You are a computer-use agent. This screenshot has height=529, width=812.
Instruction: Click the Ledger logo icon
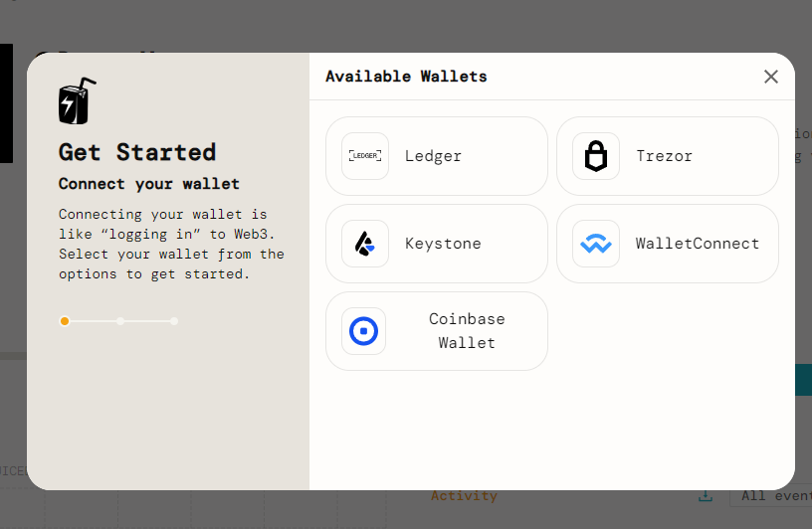pyautogui.click(x=364, y=156)
